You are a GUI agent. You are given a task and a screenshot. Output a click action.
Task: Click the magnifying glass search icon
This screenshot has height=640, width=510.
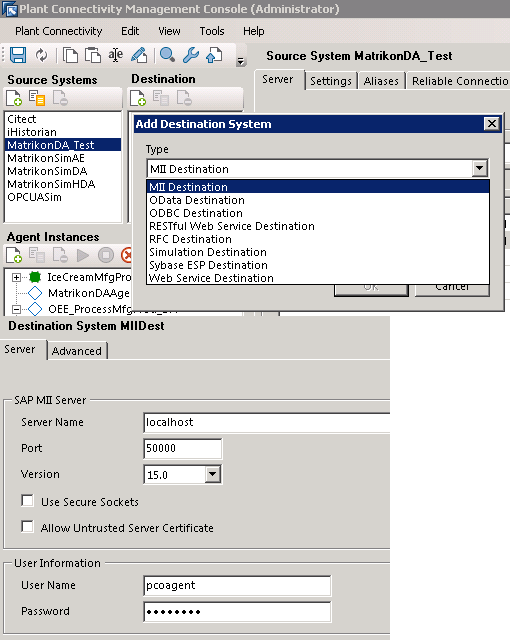(x=167, y=54)
